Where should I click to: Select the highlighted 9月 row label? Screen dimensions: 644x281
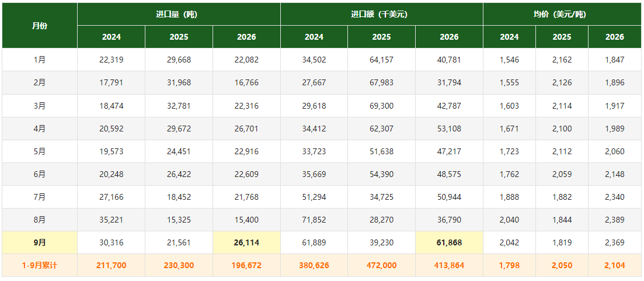40,242
